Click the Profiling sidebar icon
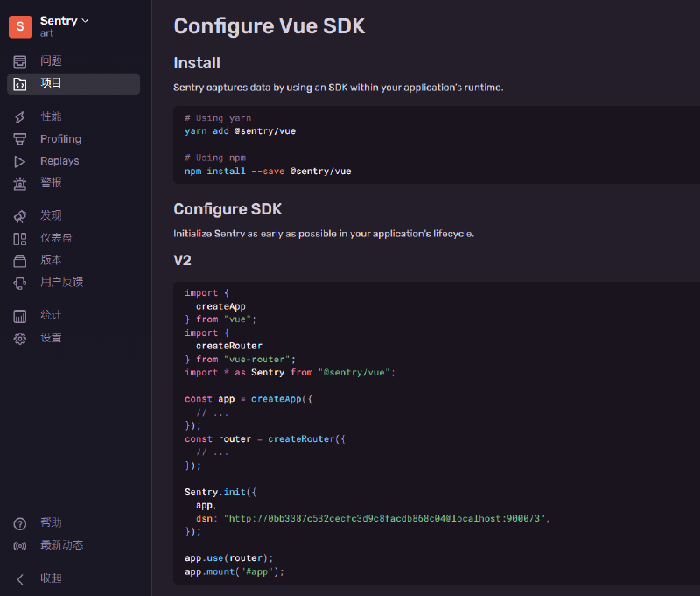700x596 pixels. coord(20,139)
